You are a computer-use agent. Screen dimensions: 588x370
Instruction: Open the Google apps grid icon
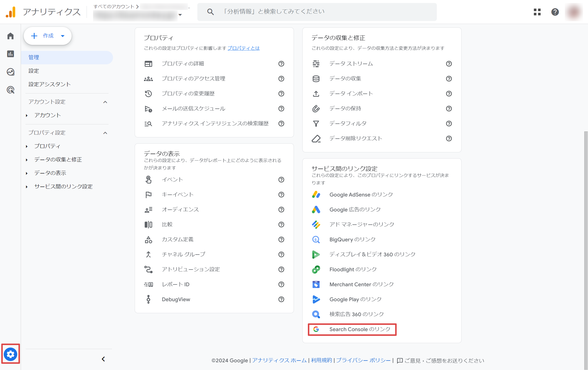537,12
